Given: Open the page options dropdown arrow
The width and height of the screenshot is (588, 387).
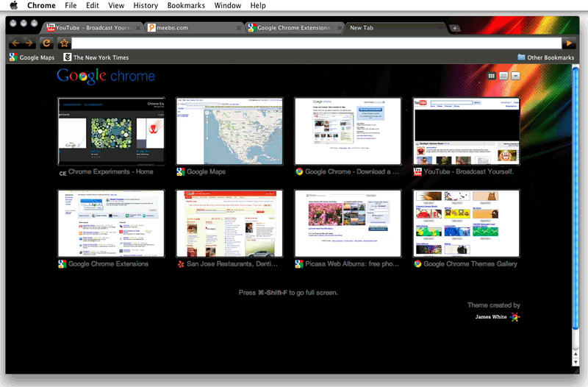Looking at the screenshot, I should 516,76.
